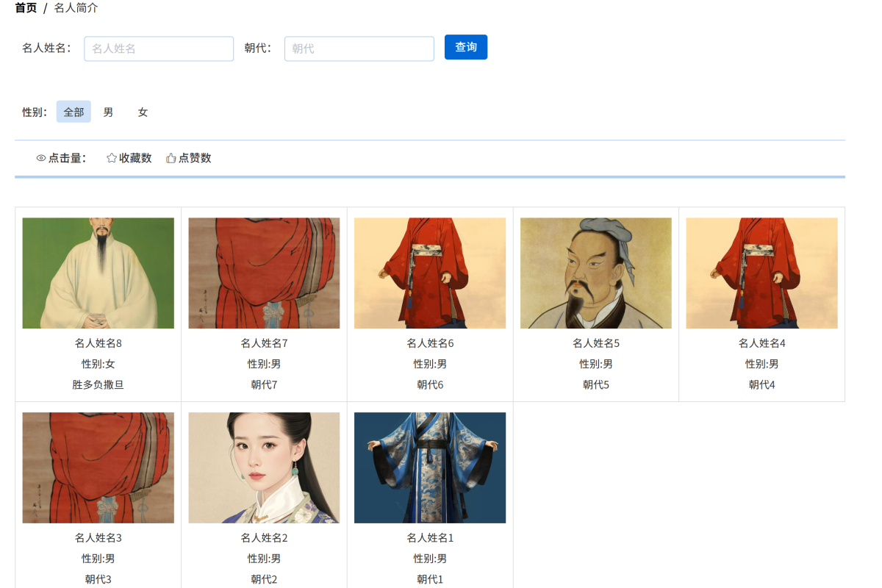Click the 名人姓名1 blue robe image
This screenshot has width=882, height=588.
429,467
